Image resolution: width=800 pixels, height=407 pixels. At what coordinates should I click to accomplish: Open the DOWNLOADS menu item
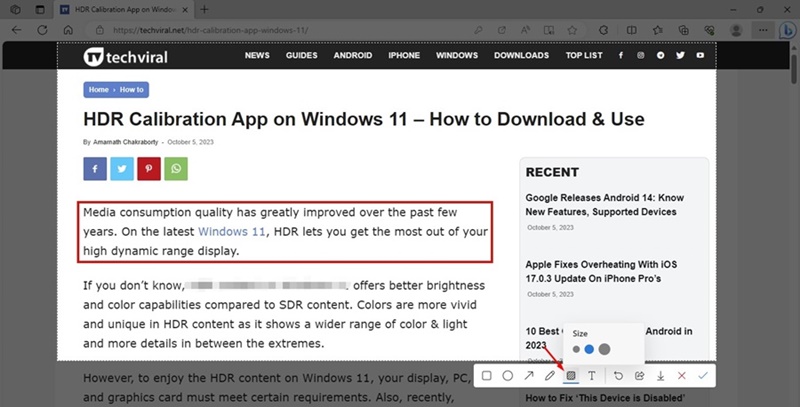(521, 55)
